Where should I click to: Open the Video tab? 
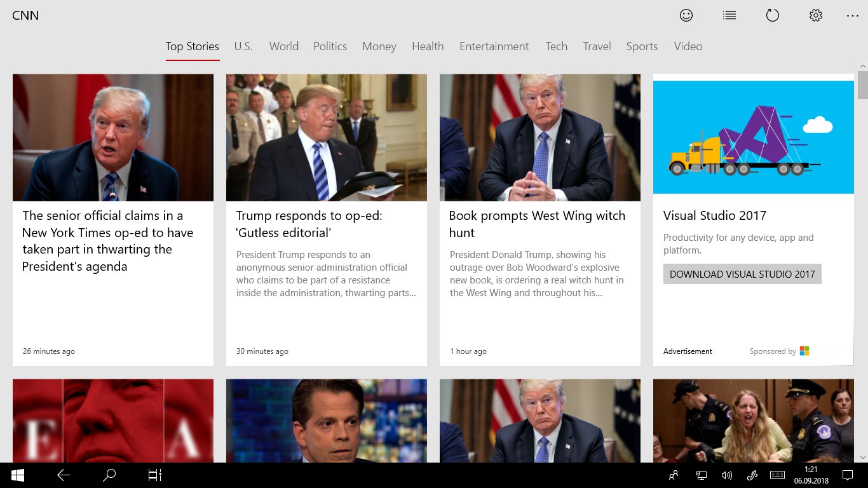[688, 46]
